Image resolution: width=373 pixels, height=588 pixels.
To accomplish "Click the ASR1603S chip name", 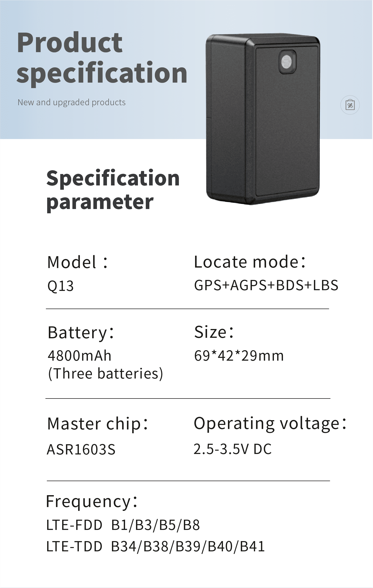I will pyautogui.click(x=81, y=449).
